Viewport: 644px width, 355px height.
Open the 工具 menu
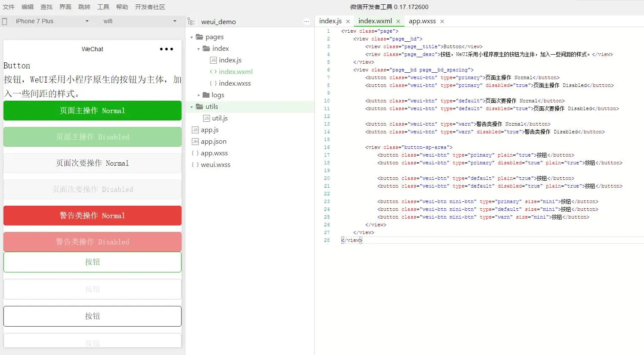click(103, 7)
